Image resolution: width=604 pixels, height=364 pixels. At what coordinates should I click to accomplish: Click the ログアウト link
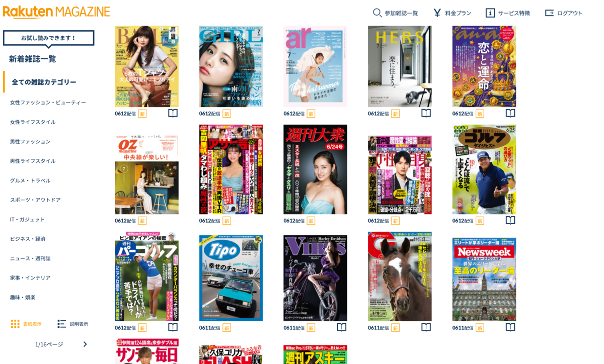tap(569, 13)
